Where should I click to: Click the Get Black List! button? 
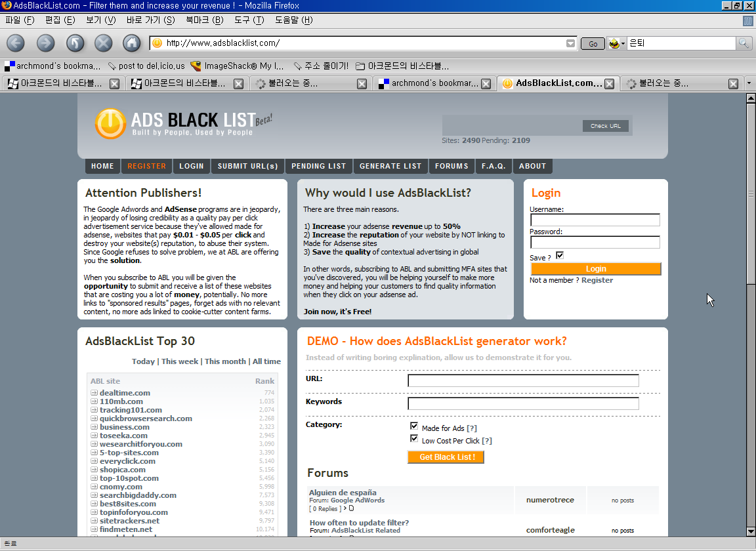tap(446, 457)
